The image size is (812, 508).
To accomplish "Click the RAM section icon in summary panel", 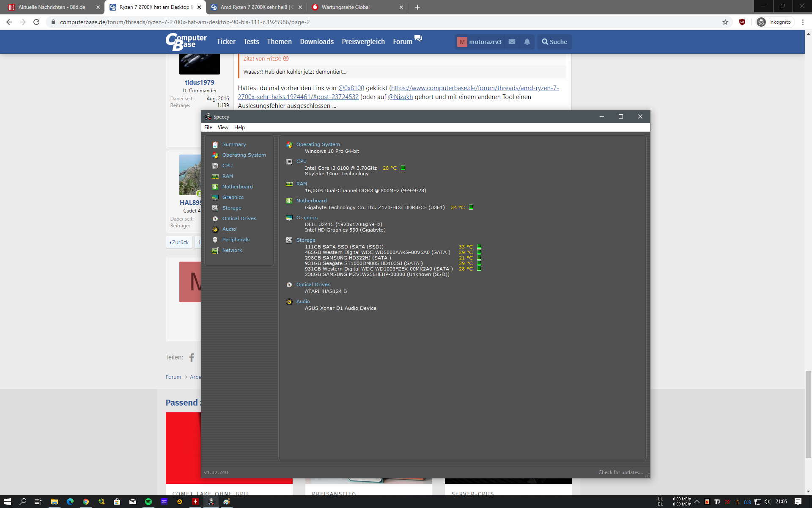I will [289, 184].
